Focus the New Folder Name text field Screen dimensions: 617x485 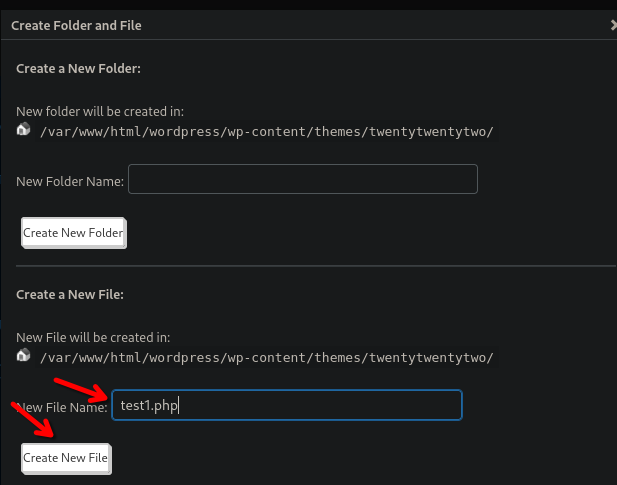(x=303, y=180)
